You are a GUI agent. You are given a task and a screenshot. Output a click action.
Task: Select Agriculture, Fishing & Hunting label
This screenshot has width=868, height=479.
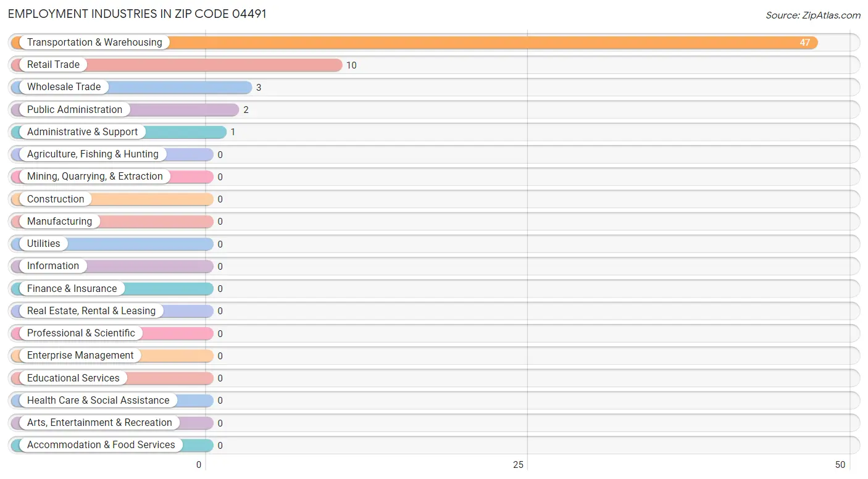(x=93, y=154)
